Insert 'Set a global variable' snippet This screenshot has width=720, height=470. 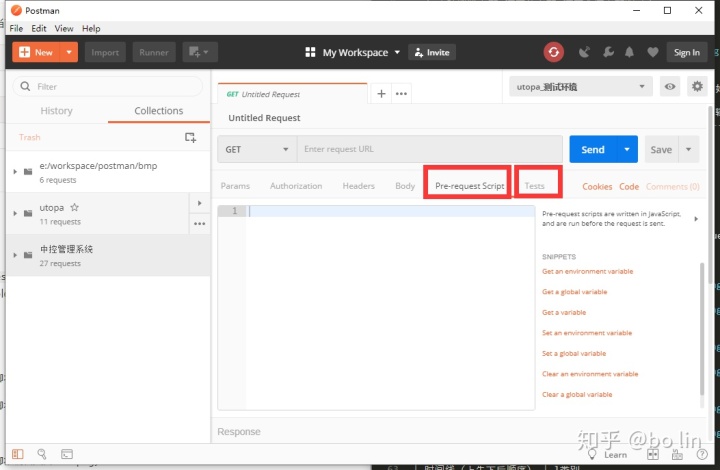(x=574, y=353)
